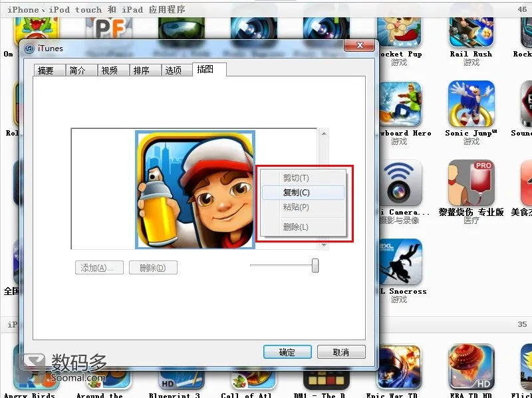This screenshot has height=398, width=532.
Task: Select the Call of Atlantis app icon
Action: [x=253, y=380]
